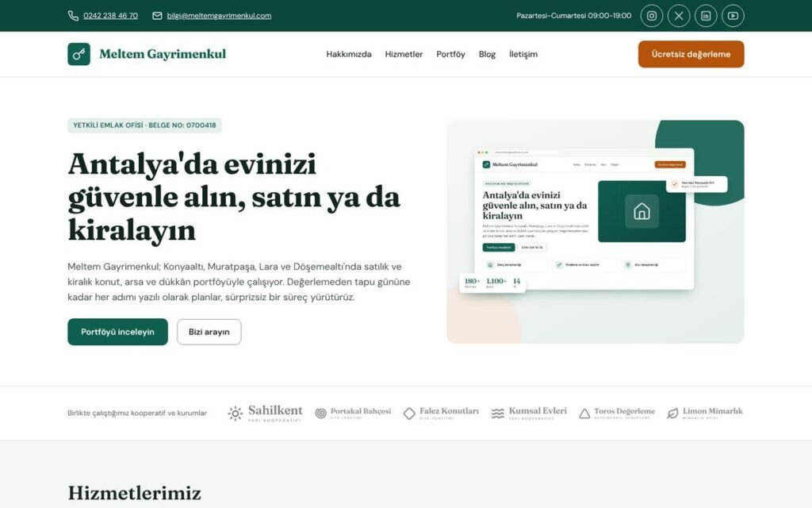Click the Meltem Gayrimenkul brand name
The image size is (812, 508).
point(163,54)
